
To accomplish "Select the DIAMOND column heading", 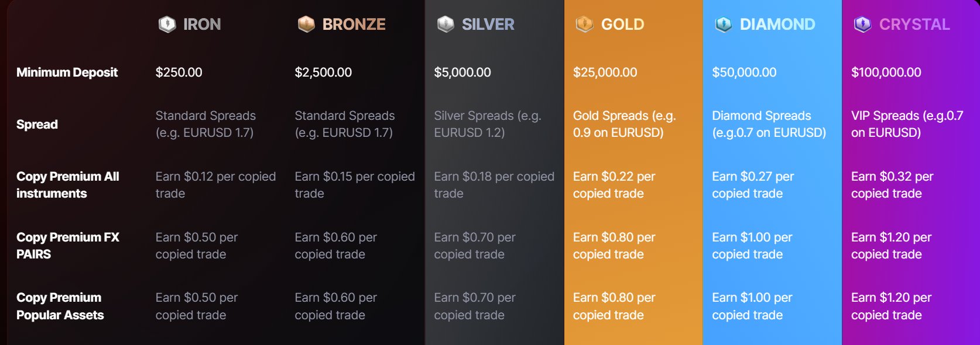I will (777, 25).
